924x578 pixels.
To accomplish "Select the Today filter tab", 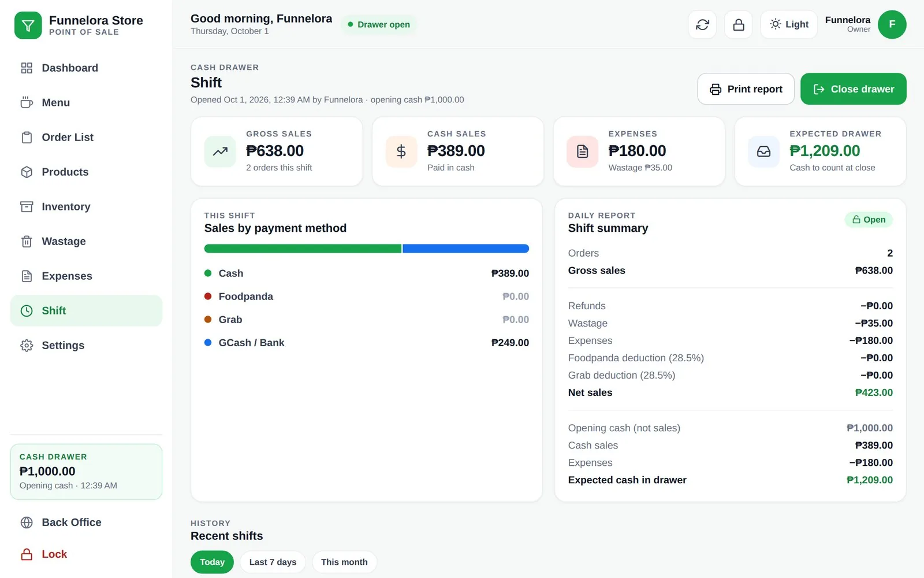I will [x=212, y=562].
